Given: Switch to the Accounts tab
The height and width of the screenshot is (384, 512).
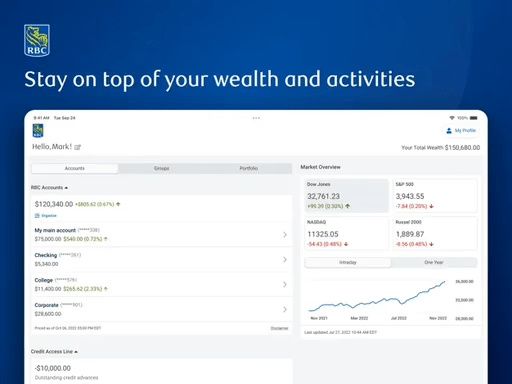Looking at the screenshot, I should 75,168.
